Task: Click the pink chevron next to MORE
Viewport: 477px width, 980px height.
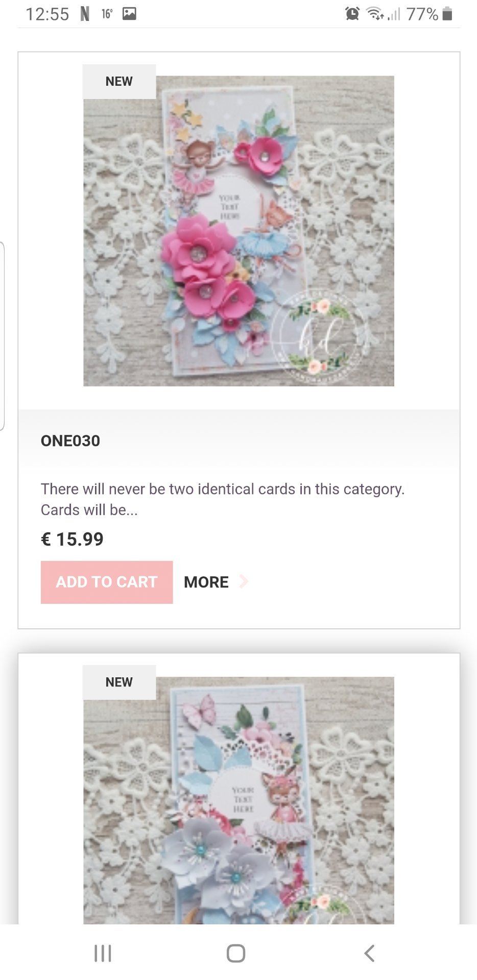Action: [244, 581]
